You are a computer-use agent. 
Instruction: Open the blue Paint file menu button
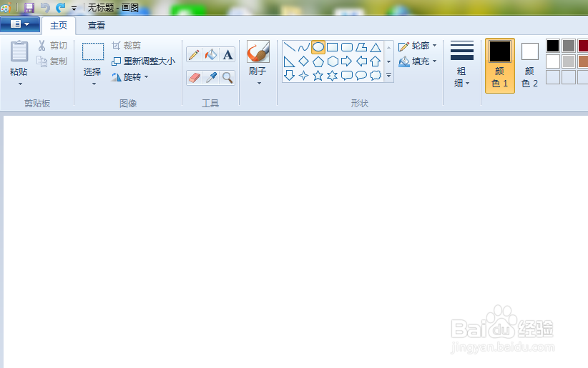tap(20, 24)
